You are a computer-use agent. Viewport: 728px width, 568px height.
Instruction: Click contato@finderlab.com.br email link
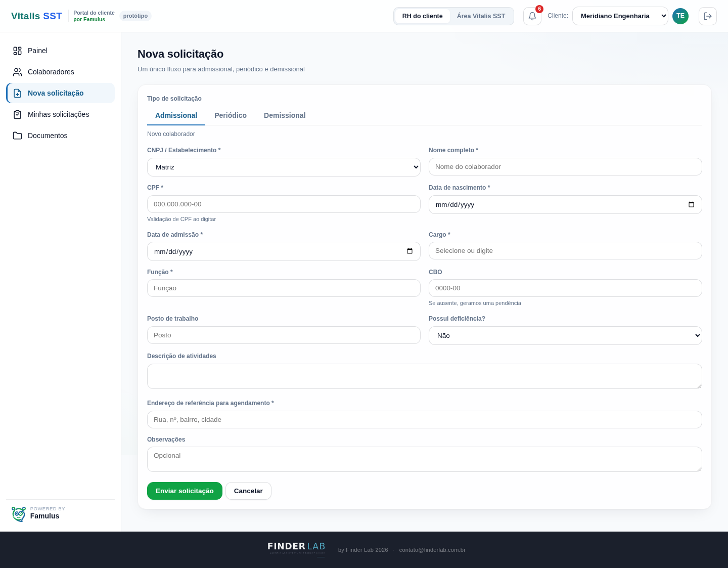point(432,550)
